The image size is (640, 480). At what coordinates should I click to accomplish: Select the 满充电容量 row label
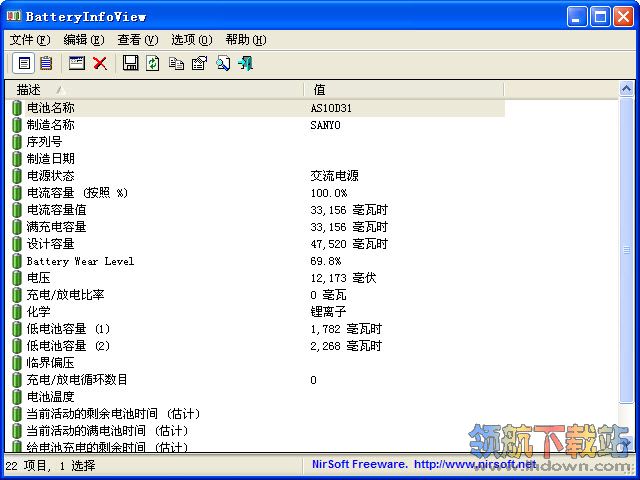point(57,227)
